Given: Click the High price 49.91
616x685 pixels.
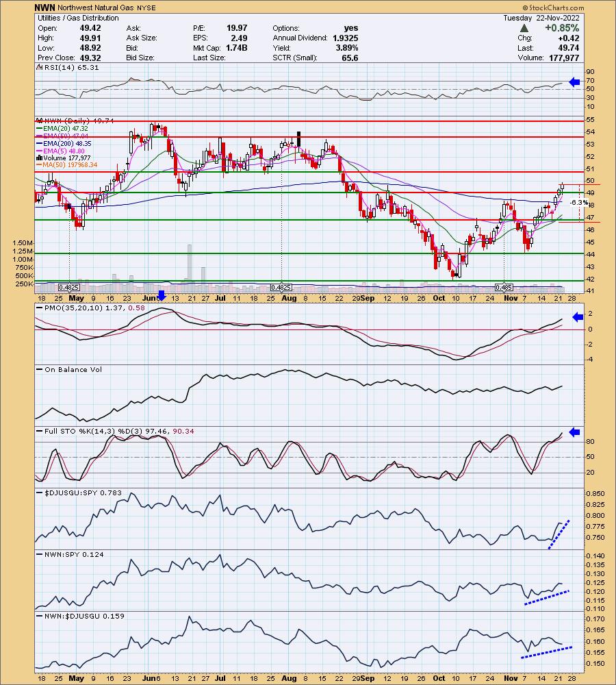Looking at the screenshot, I should click(x=90, y=38).
